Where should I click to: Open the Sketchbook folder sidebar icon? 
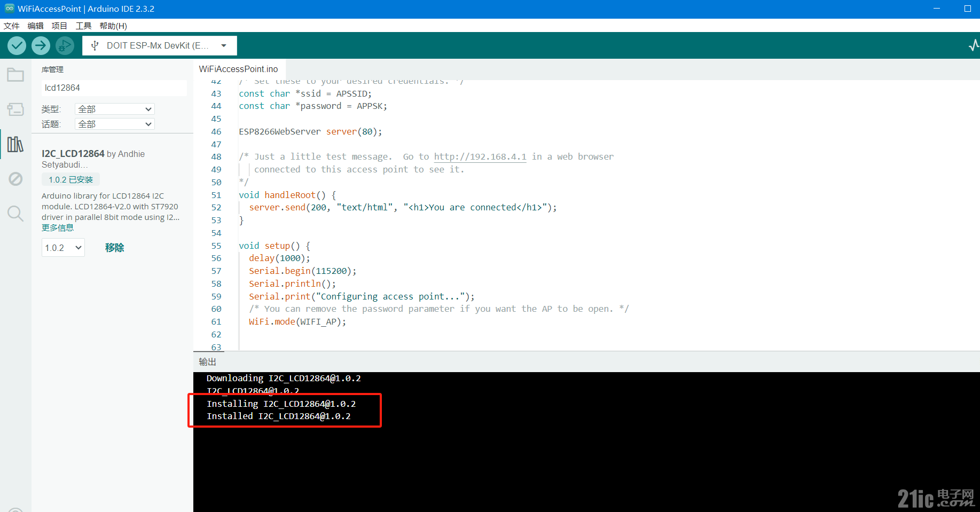click(x=15, y=75)
